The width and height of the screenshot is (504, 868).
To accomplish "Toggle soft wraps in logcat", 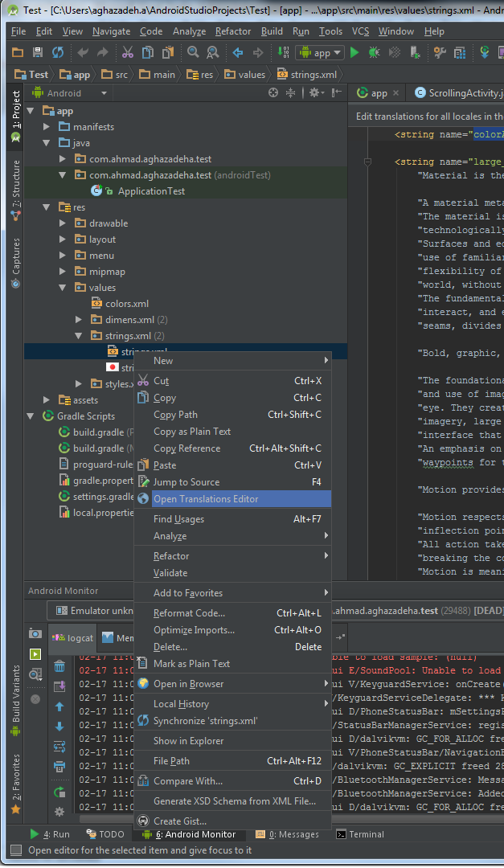I will point(59,747).
